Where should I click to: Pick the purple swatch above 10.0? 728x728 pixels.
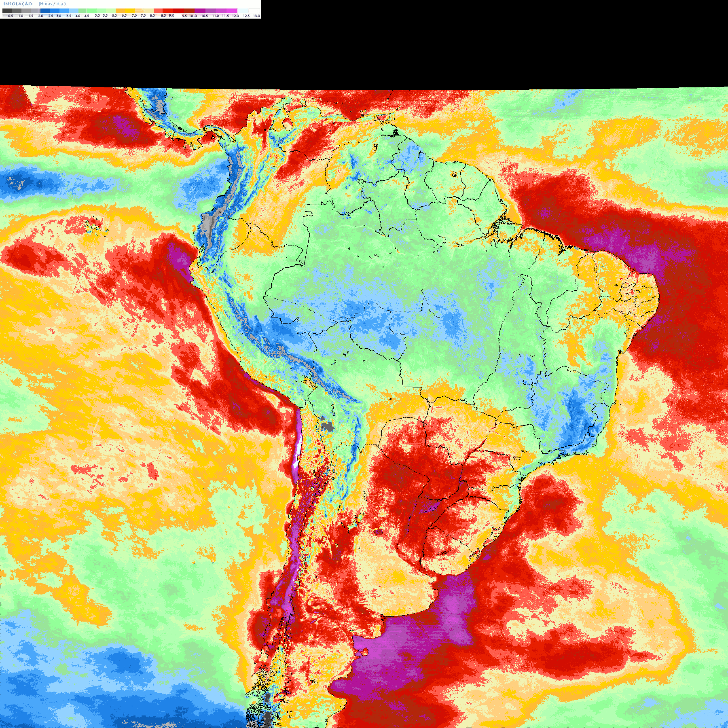coord(200,11)
